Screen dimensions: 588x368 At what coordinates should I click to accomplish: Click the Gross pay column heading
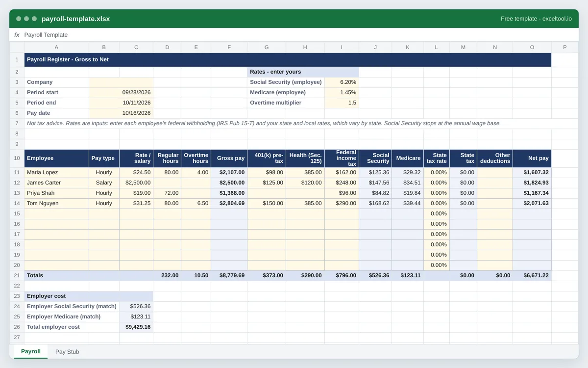point(229,158)
